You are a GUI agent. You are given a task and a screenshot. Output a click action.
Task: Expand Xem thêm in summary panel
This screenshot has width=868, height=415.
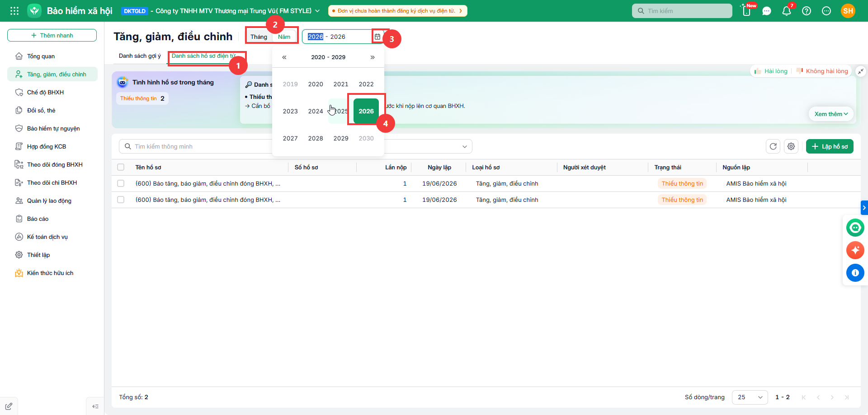coord(831,114)
